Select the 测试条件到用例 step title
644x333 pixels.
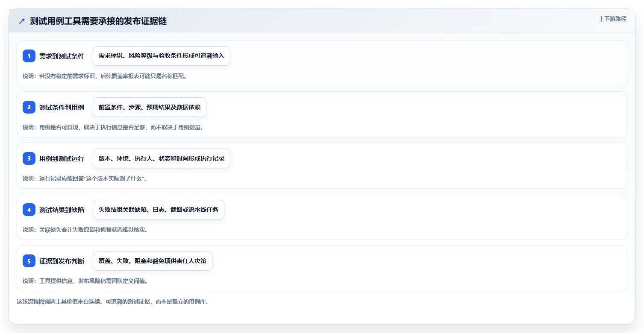coord(62,107)
